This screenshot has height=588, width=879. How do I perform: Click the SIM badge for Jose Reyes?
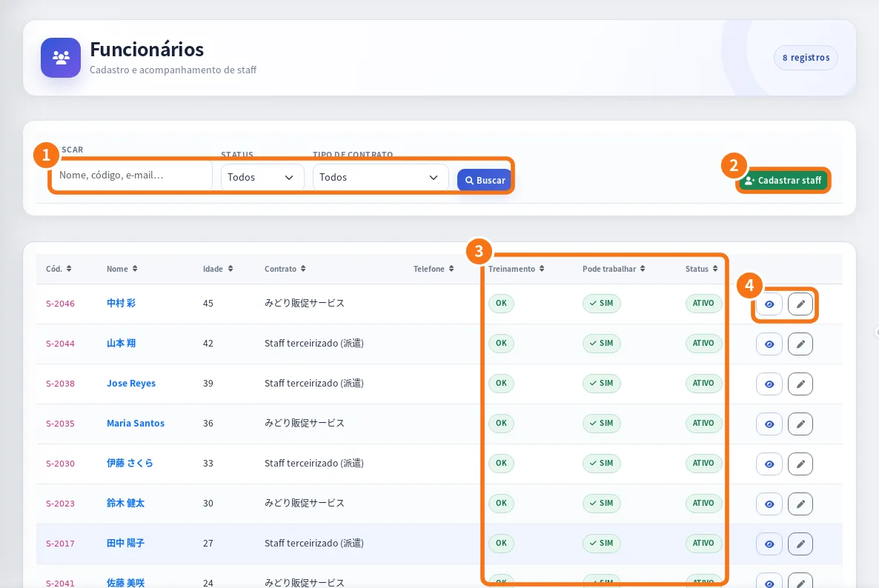coord(602,383)
